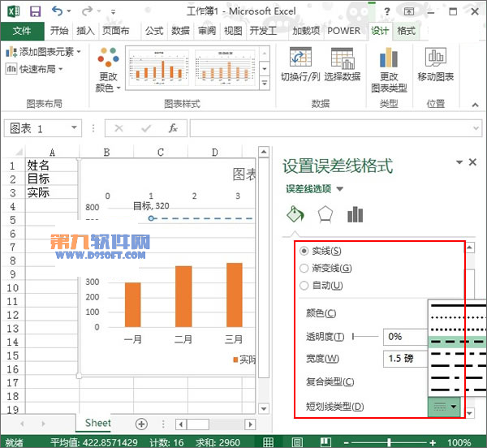The image size is (487, 448).
Task: Select the 实线(S) radio button
Action: pos(304,251)
